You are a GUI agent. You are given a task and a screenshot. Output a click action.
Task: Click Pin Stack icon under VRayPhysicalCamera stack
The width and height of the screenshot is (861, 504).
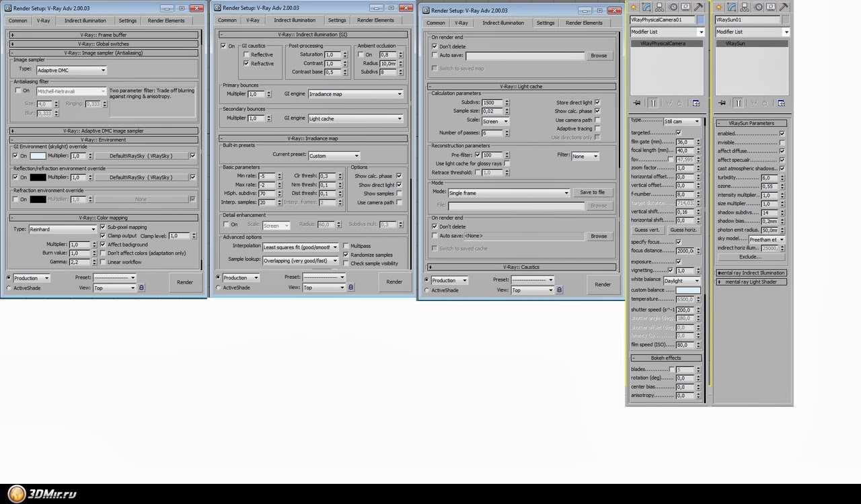tap(637, 103)
